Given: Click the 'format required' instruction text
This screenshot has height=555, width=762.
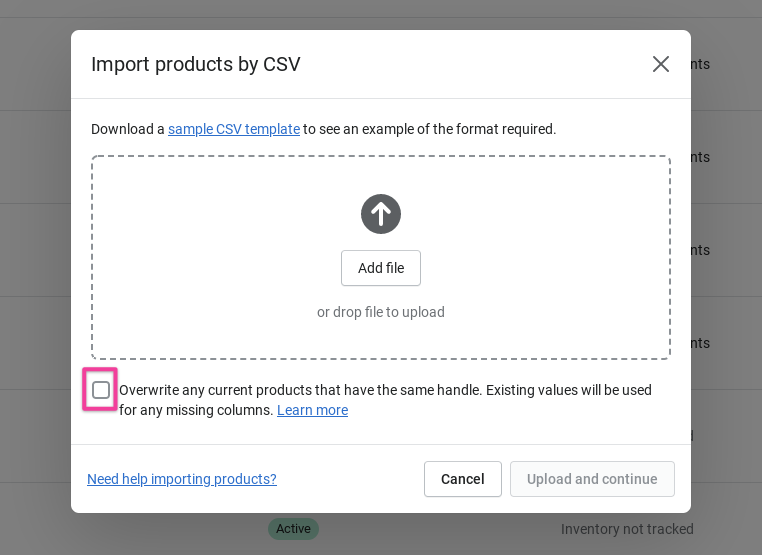Looking at the screenshot, I should (500, 129).
